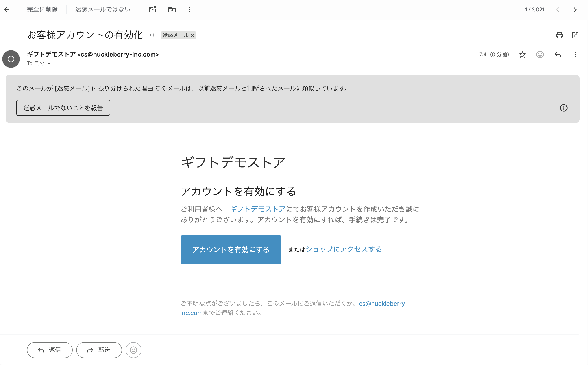
Task: Click the mark as unread envelope icon
Action: [153, 10]
